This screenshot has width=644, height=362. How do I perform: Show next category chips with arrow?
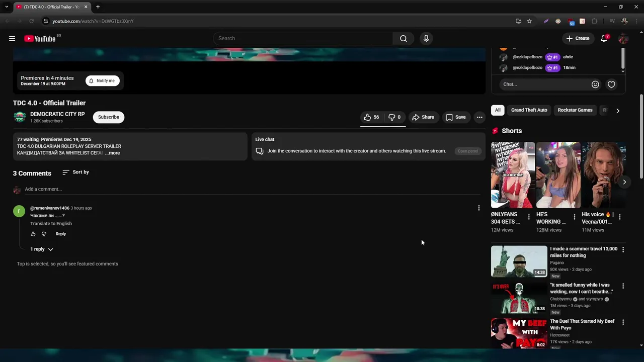click(618, 111)
